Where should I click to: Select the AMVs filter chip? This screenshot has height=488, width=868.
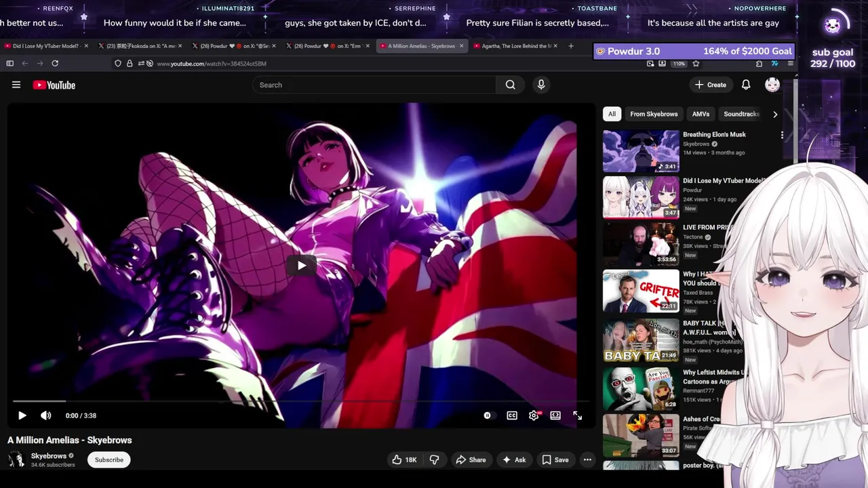pos(701,114)
